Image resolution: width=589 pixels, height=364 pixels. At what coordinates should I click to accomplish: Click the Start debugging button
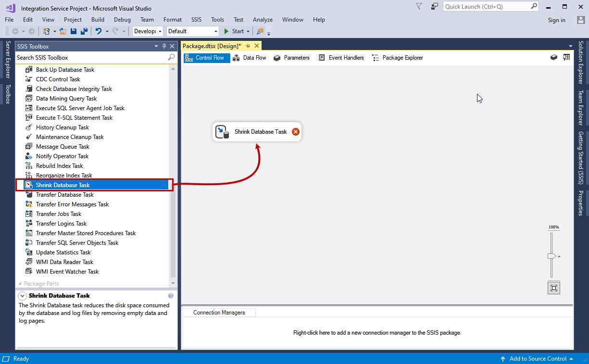pos(234,31)
